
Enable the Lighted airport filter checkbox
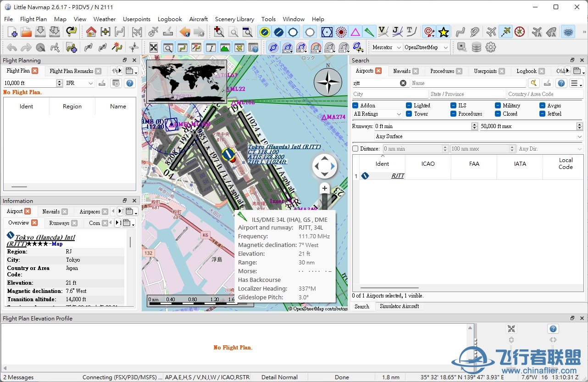pyautogui.click(x=409, y=106)
